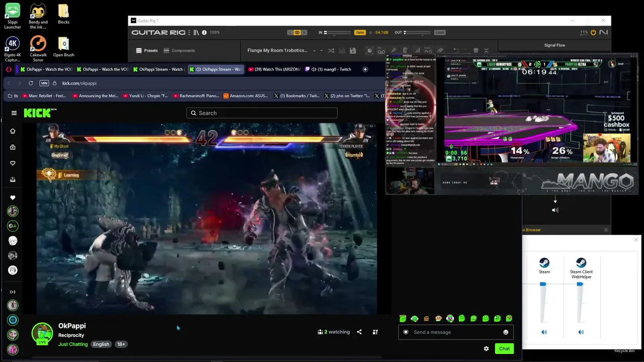Viewport: 644px width, 362px height.
Task: Click the 18+ stream tag
Action: click(121, 344)
